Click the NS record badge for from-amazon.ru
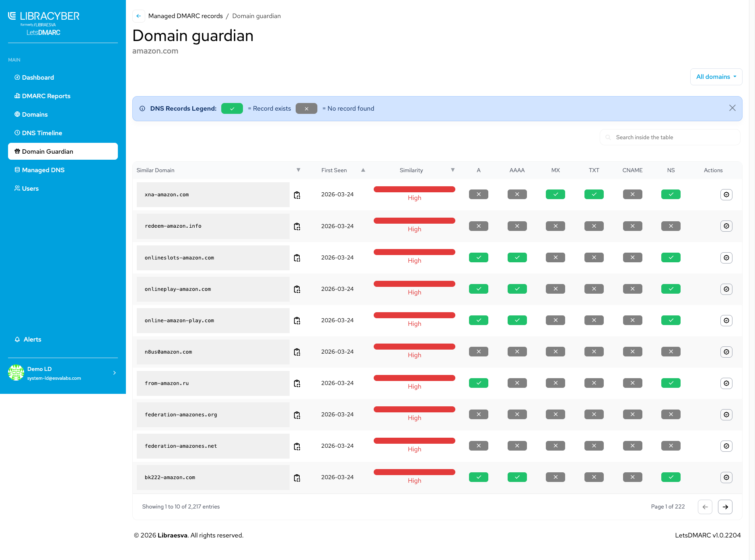755x560 pixels. [x=671, y=383]
